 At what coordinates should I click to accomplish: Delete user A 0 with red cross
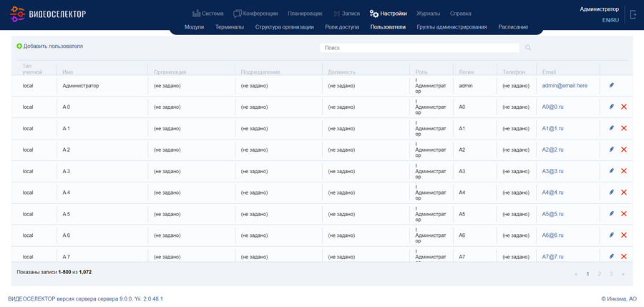point(624,107)
